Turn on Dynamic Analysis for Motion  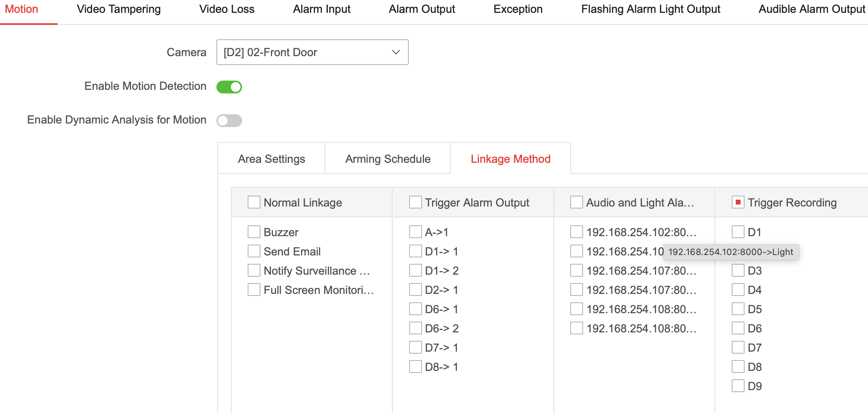pos(229,121)
